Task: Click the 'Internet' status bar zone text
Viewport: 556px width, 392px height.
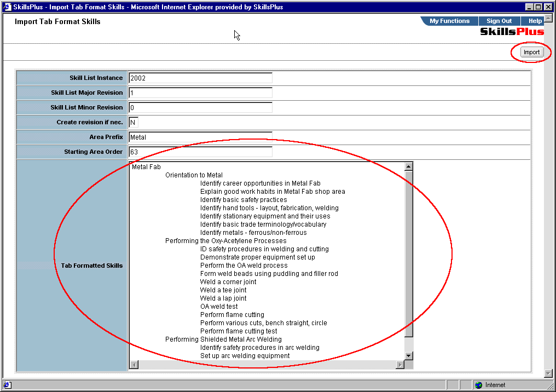Action: click(495, 385)
